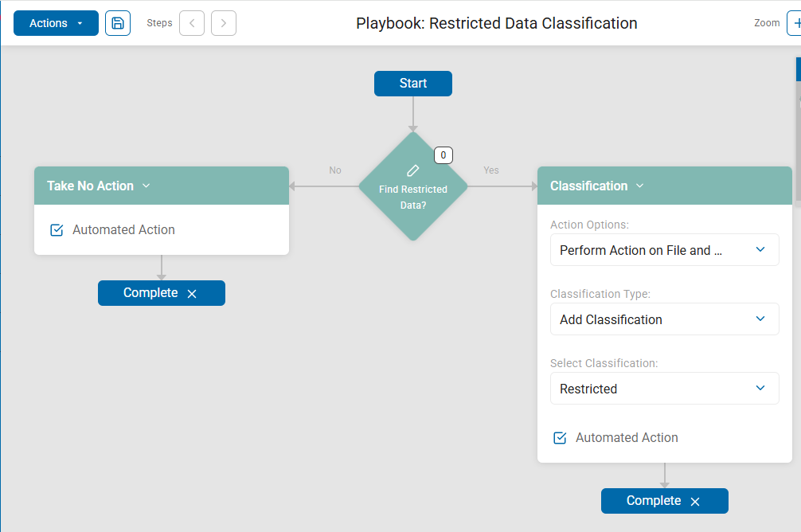Screen dimensions: 801x532
Task: Toggle Automated Action in Take No Action
Action: point(57,230)
